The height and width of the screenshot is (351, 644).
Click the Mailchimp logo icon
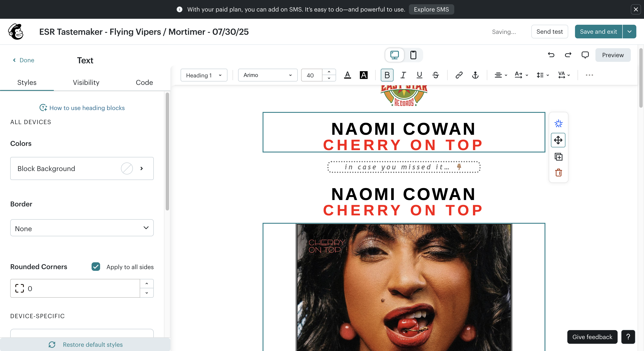(x=16, y=32)
